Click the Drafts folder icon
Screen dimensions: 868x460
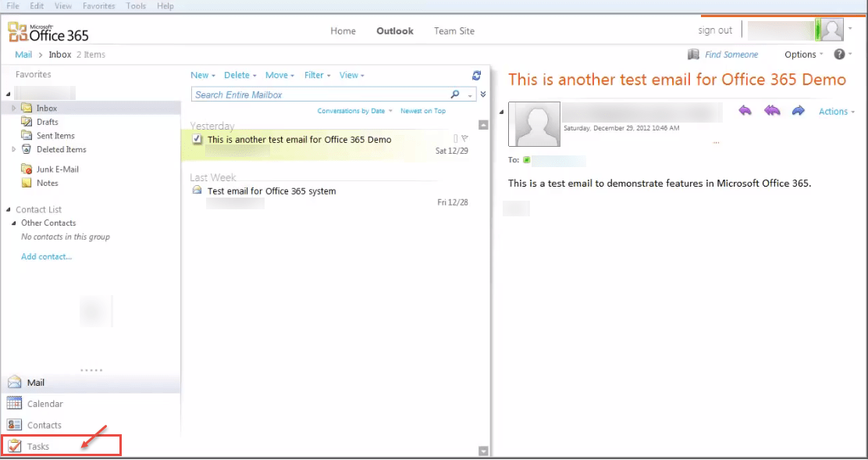click(x=26, y=122)
